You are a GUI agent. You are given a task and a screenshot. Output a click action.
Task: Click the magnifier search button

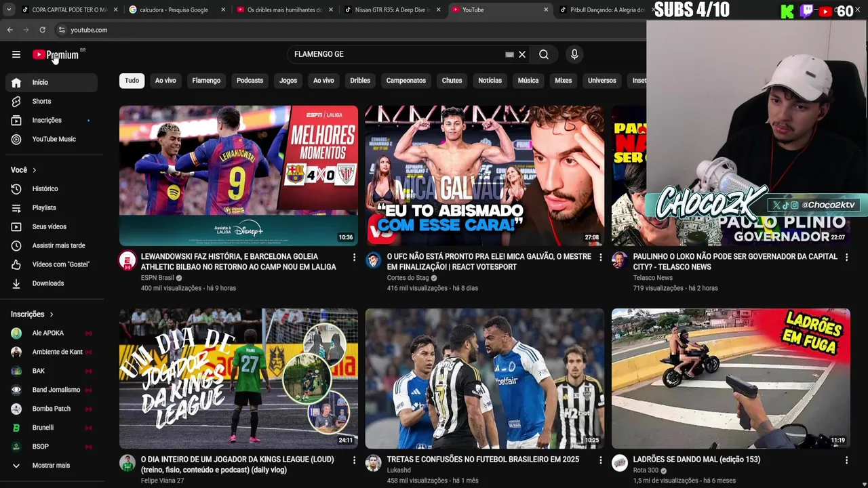click(x=544, y=54)
